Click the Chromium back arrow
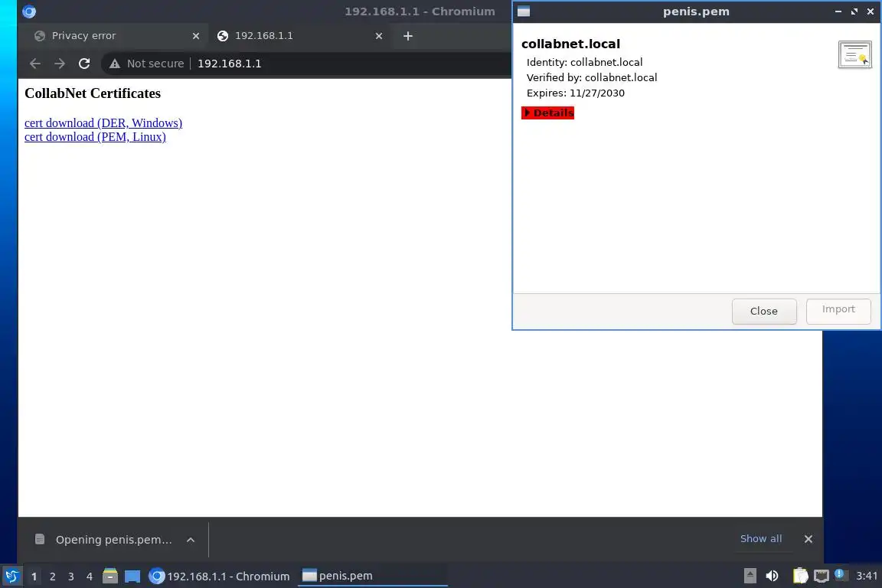Screen dimensions: 882x588 [x=35, y=64]
